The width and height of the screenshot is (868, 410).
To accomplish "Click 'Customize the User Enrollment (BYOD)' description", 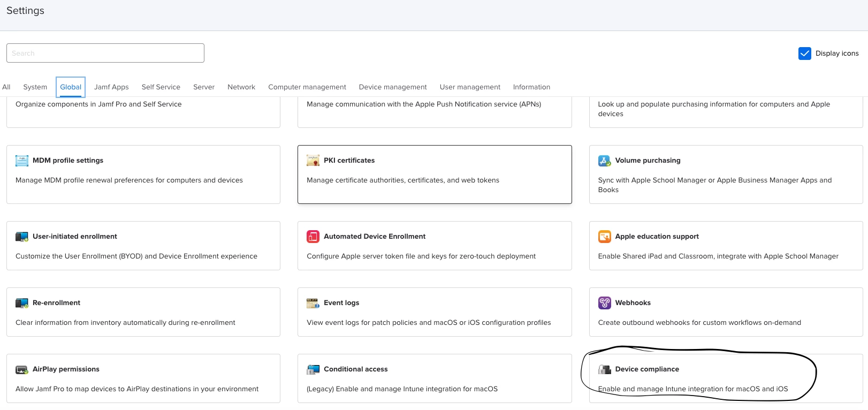I will [136, 256].
